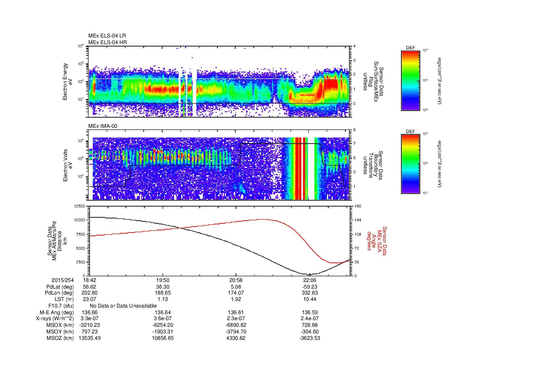This screenshot has height=392, width=555.
Task: Click the 'PdLat (deg)' row label
Action: [60, 287]
